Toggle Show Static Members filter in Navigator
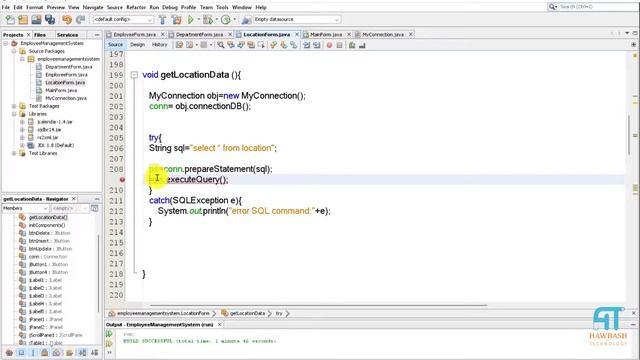This screenshot has width=640, height=360. pyautogui.click(x=33, y=353)
